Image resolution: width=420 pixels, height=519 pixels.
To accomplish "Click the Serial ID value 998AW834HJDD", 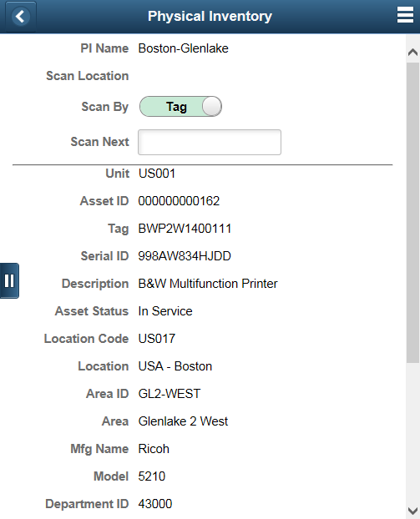I will tap(185, 256).
